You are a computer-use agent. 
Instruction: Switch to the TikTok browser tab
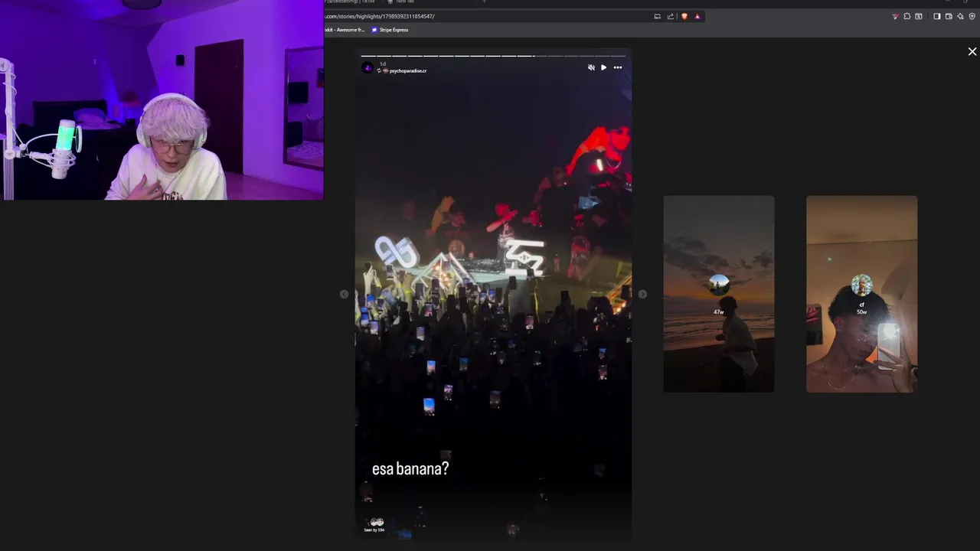coord(352,2)
